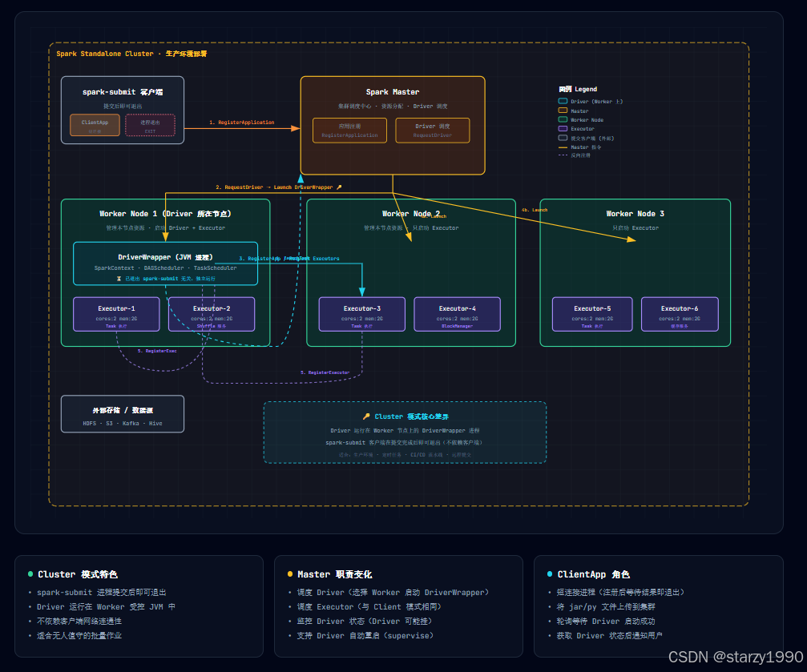Click the 'ClientApp 角色' card heading
Image resolution: width=807 pixels, height=672 pixels.
click(x=593, y=574)
